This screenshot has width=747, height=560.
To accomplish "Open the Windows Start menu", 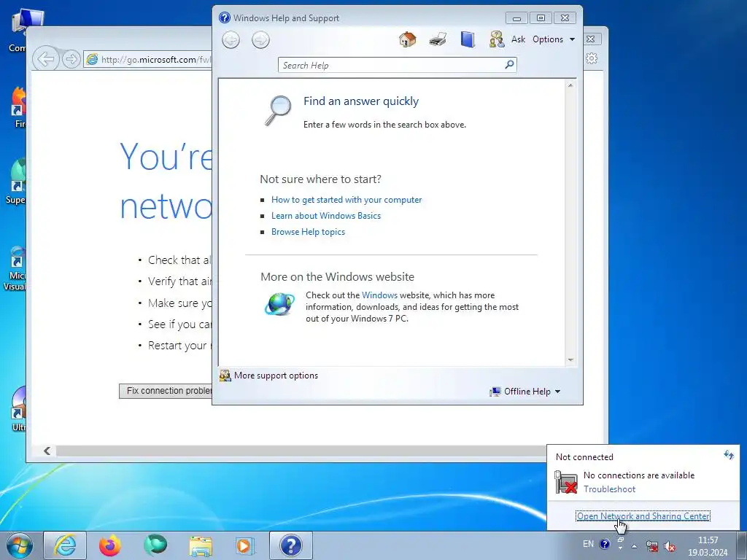I will 20,545.
